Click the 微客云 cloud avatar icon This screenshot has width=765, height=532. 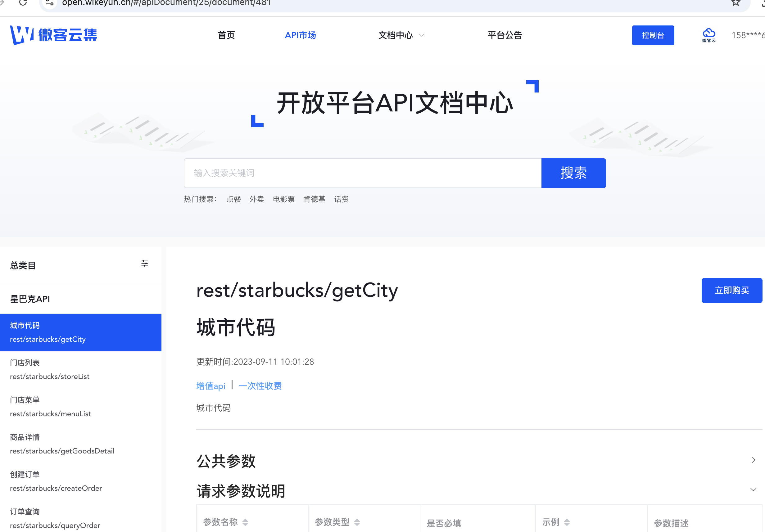coord(709,35)
